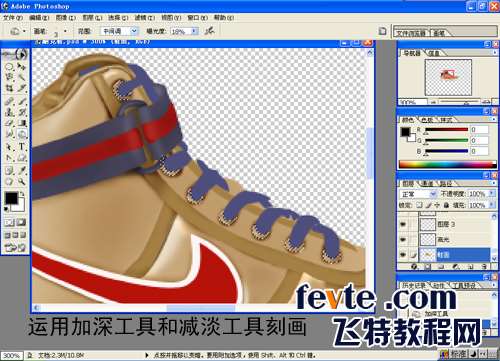The height and width of the screenshot is (361, 500).
Task: Click Jump to ImageReady button
Action: tap(15, 248)
